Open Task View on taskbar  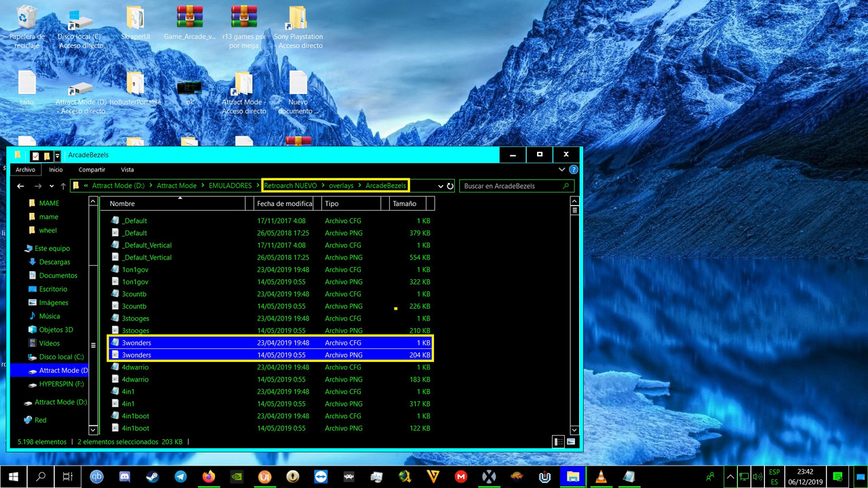[x=67, y=477]
